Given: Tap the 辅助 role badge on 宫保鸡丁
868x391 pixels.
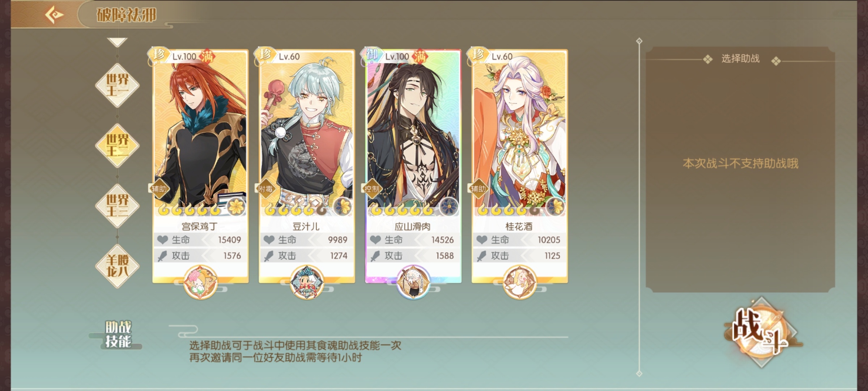Looking at the screenshot, I should click(159, 189).
